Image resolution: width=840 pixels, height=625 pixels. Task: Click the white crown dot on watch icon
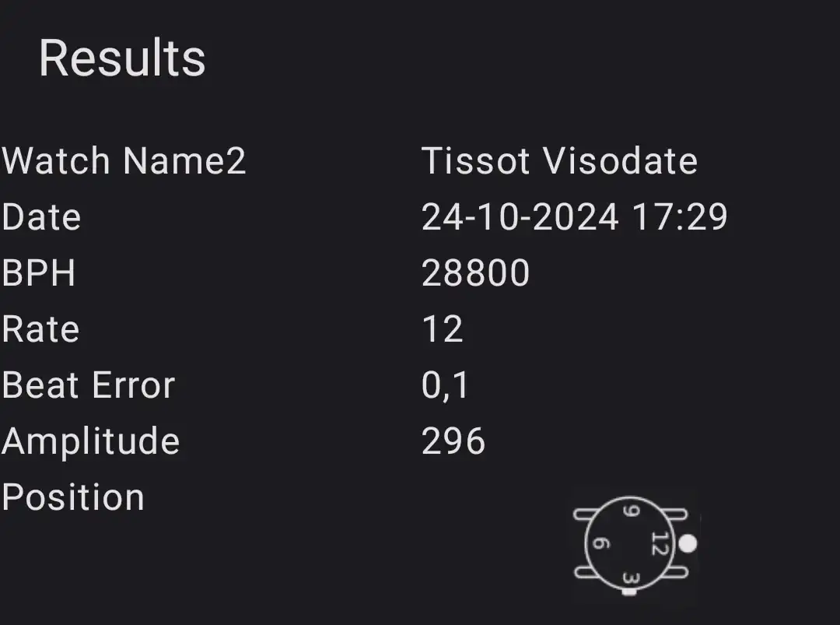click(x=688, y=543)
